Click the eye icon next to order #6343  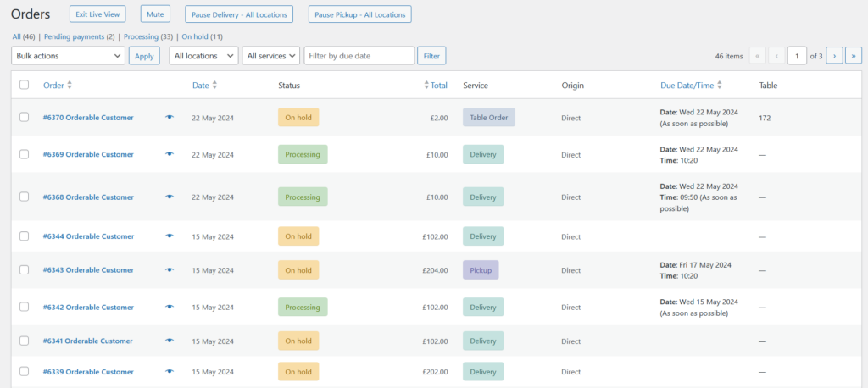coord(170,270)
